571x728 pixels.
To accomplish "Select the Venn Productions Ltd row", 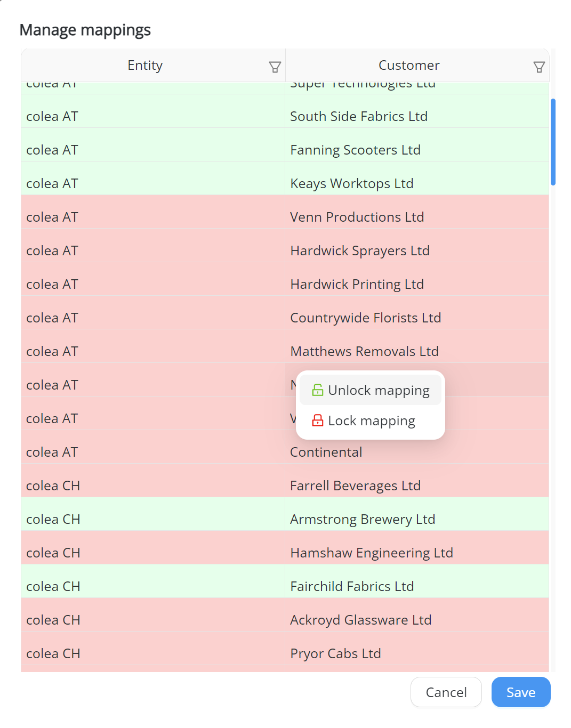I will [x=357, y=217].
